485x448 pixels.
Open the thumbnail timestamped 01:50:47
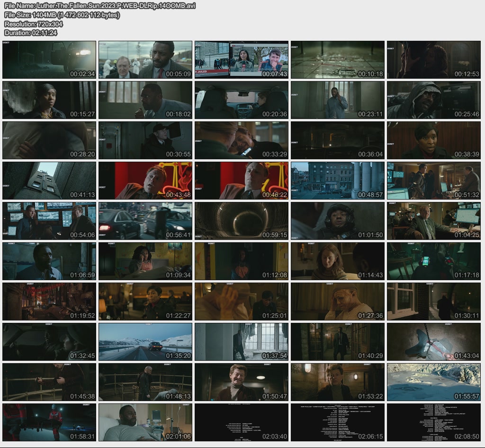(242, 382)
